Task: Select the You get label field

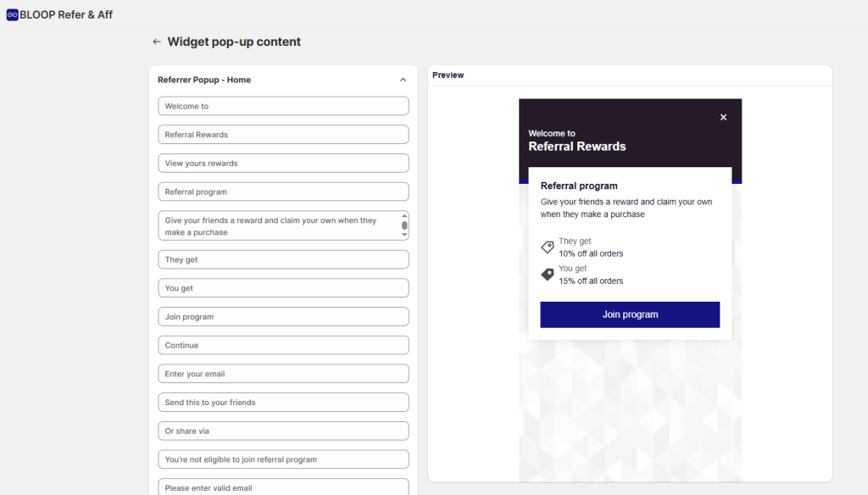Action: coord(283,287)
